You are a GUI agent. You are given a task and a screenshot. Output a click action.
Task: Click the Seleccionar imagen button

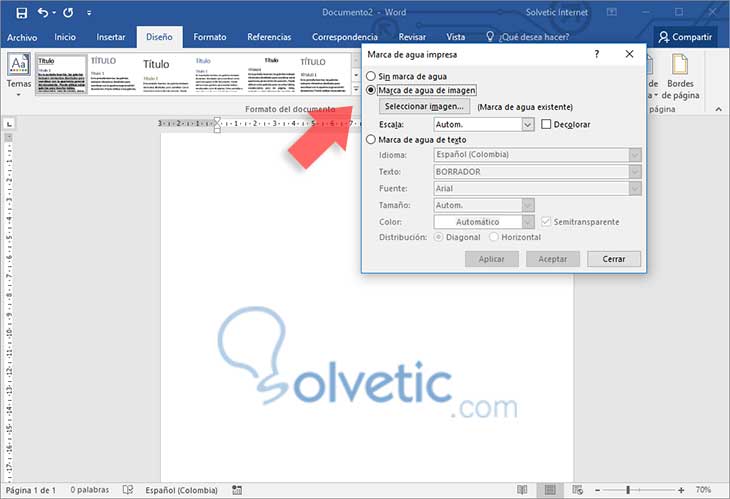click(424, 107)
